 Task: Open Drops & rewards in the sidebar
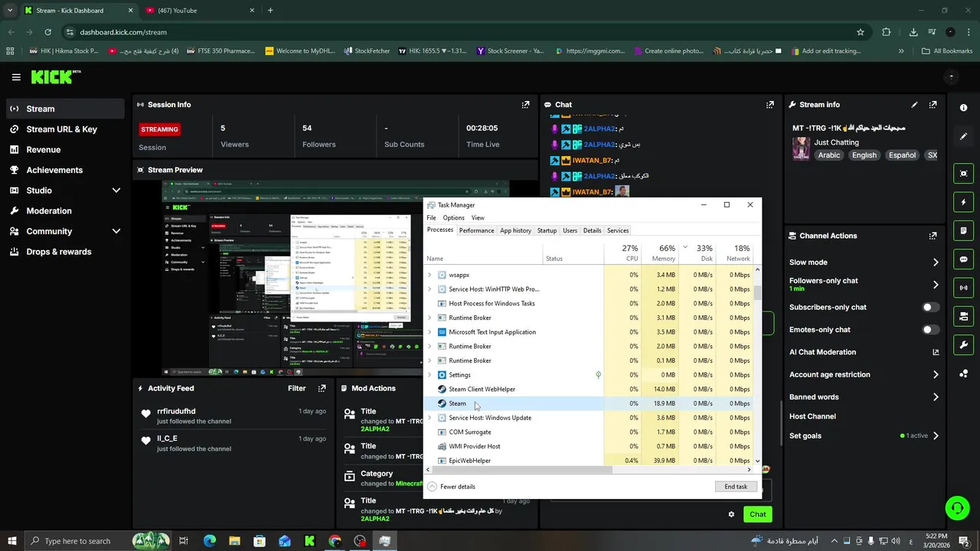[x=58, y=252]
